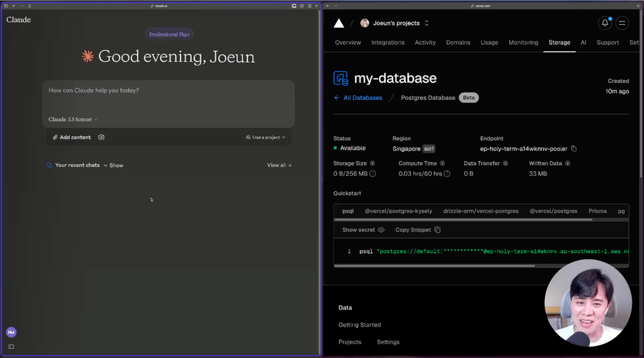Viewport: 644px width, 358px height.
Task: Select the @vercel/postgres quickstart tab
Action: pos(553,211)
